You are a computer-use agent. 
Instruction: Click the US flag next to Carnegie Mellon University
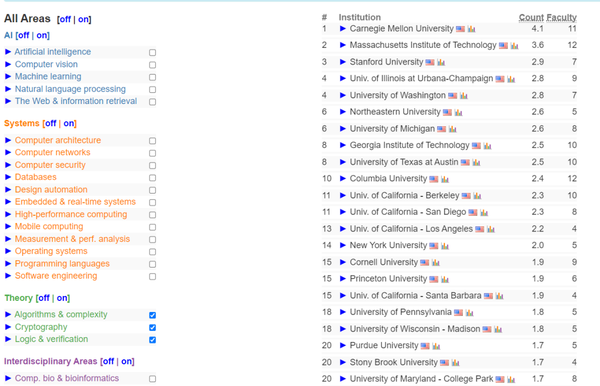[x=460, y=29]
